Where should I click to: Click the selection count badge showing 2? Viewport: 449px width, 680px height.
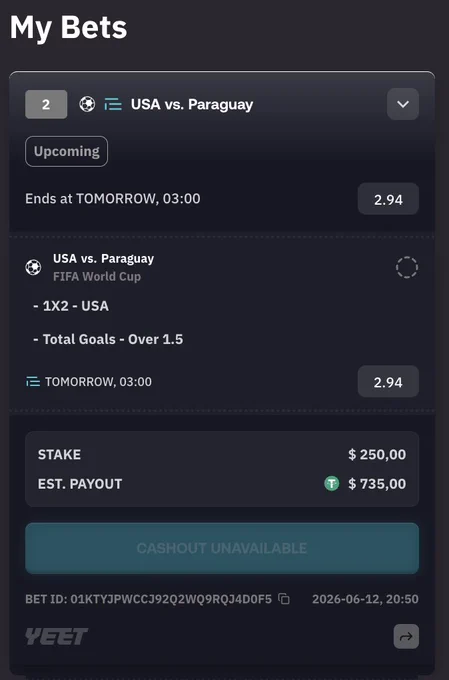pyautogui.click(x=46, y=104)
